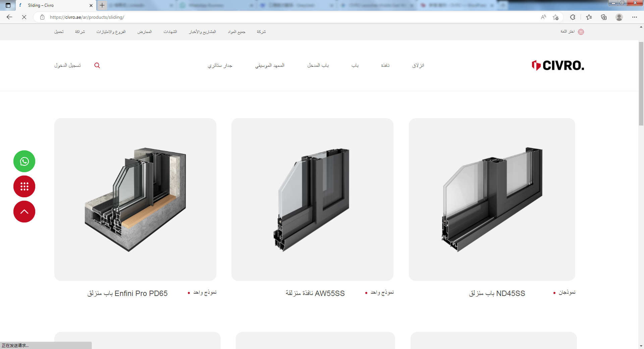Focus the browser address bar URL
The image size is (644, 349).
click(x=87, y=17)
